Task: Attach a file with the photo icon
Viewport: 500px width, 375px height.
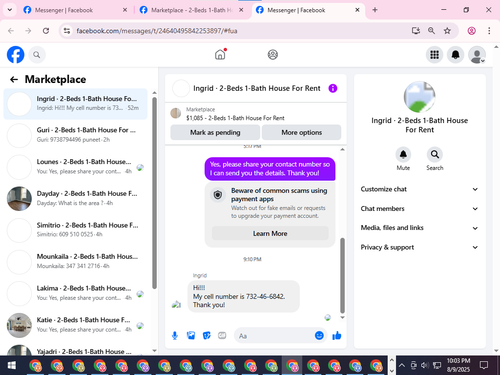Action: [x=191, y=336]
